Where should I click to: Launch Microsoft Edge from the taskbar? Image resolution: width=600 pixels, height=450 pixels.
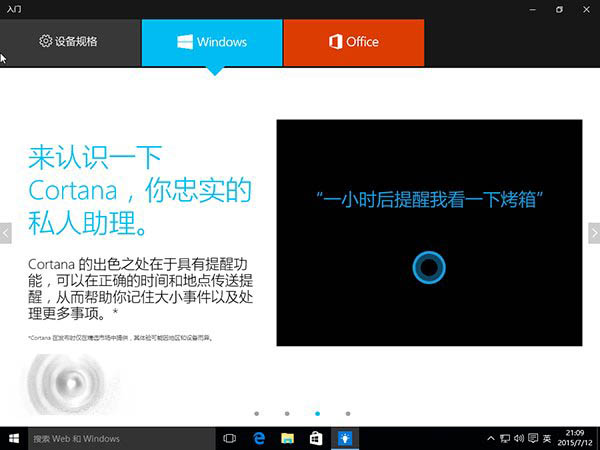point(259,439)
